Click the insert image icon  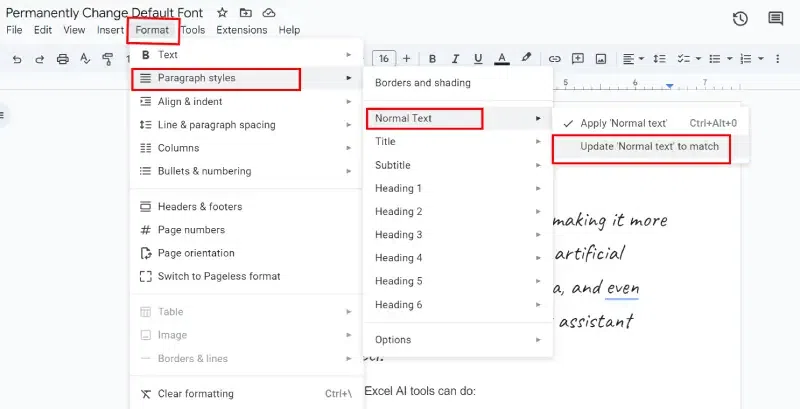click(x=601, y=59)
